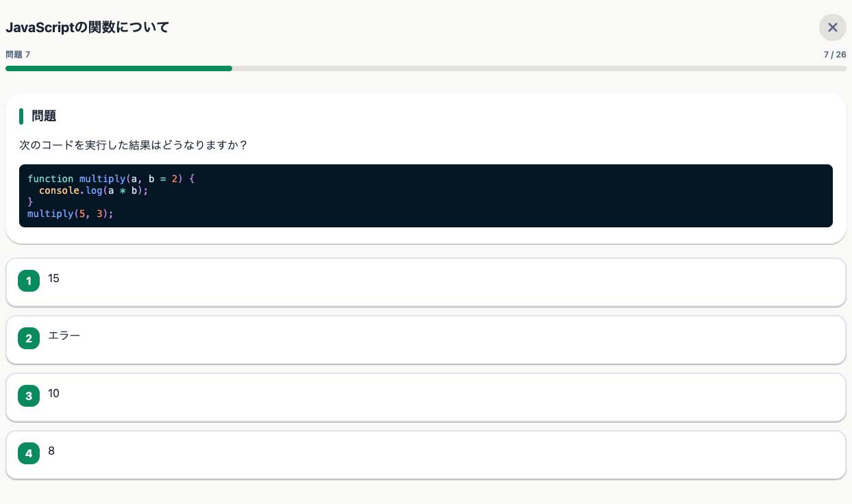Click the number 2 answer badge
Viewport: 852px width, 504px height.
29,338
